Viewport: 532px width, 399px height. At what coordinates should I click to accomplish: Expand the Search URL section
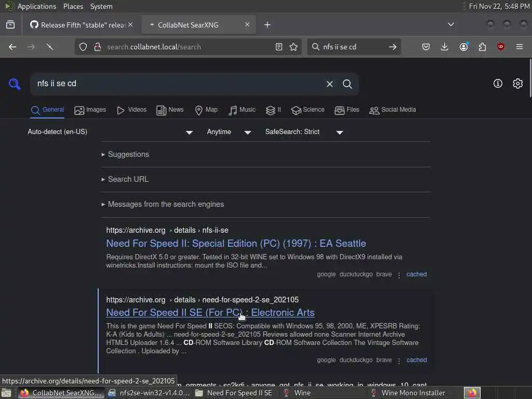[x=125, y=179]
